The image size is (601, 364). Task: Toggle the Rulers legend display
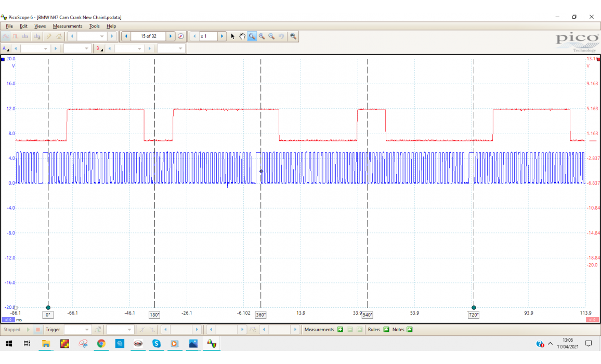click(386, 330)
